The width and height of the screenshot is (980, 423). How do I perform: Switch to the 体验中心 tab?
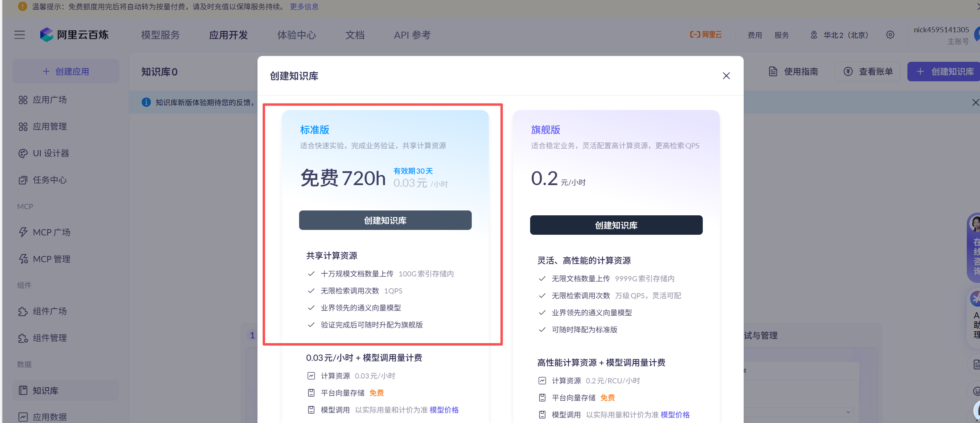[x=296, y=35]
